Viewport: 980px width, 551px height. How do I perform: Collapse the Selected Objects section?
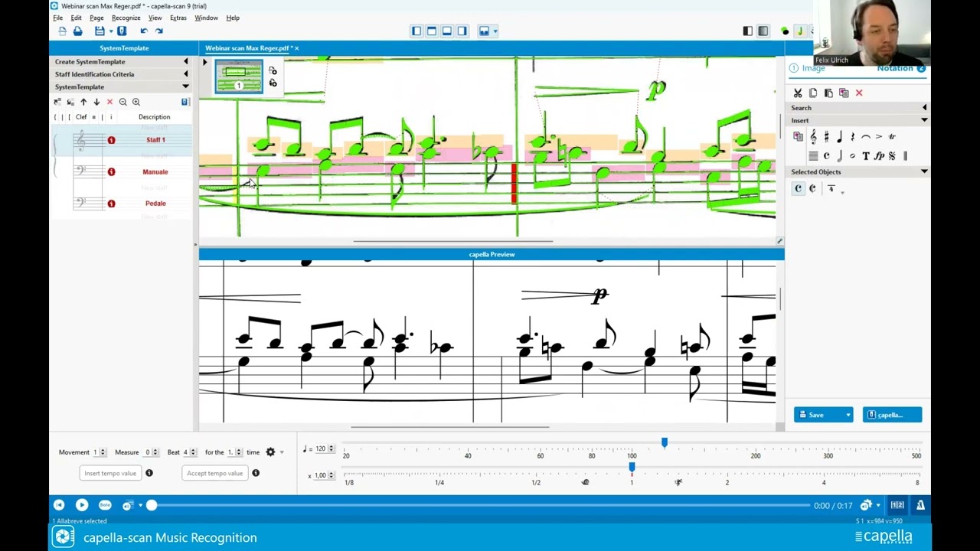click(858, 171)
